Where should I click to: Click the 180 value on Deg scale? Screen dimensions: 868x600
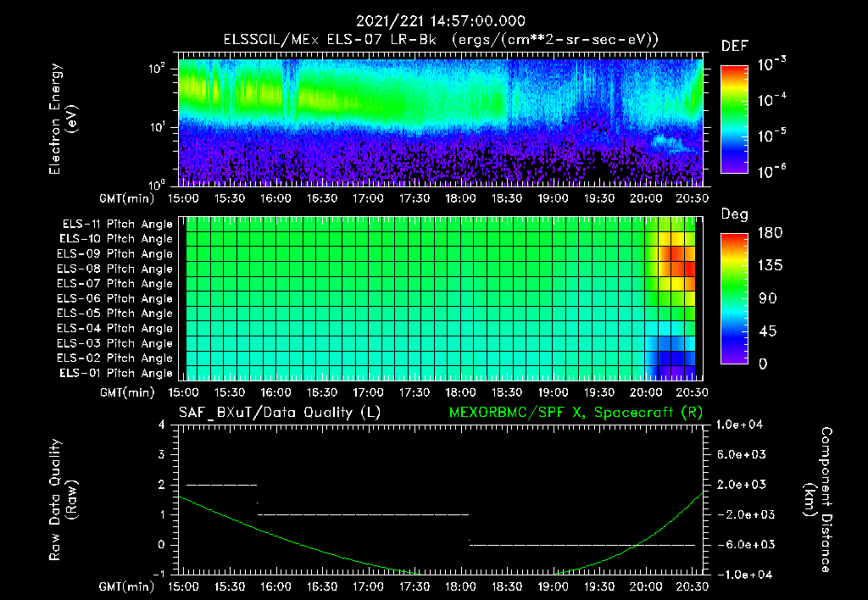point(770,233)
